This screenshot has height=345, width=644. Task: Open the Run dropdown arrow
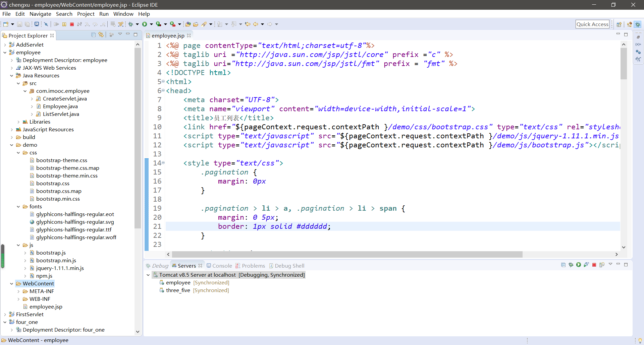pos(151,24)
